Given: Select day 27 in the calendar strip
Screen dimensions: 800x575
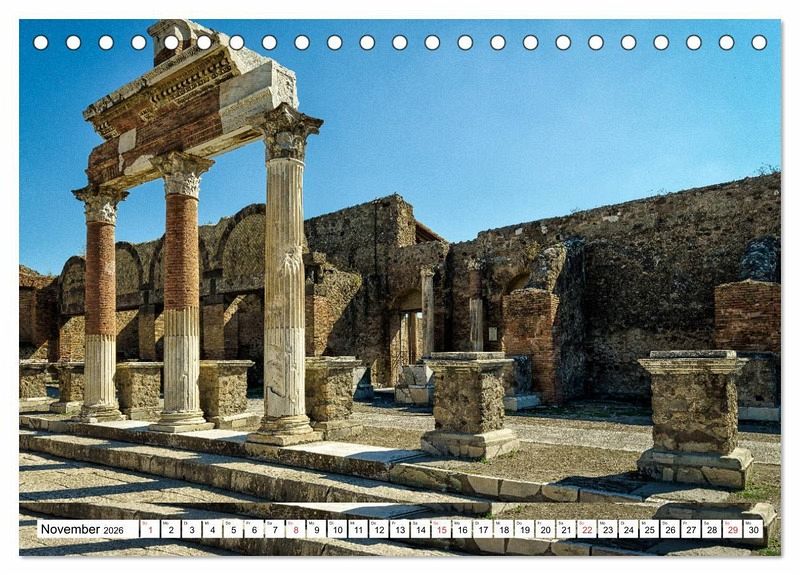Looking at the screenshot, I should [691, 529].
